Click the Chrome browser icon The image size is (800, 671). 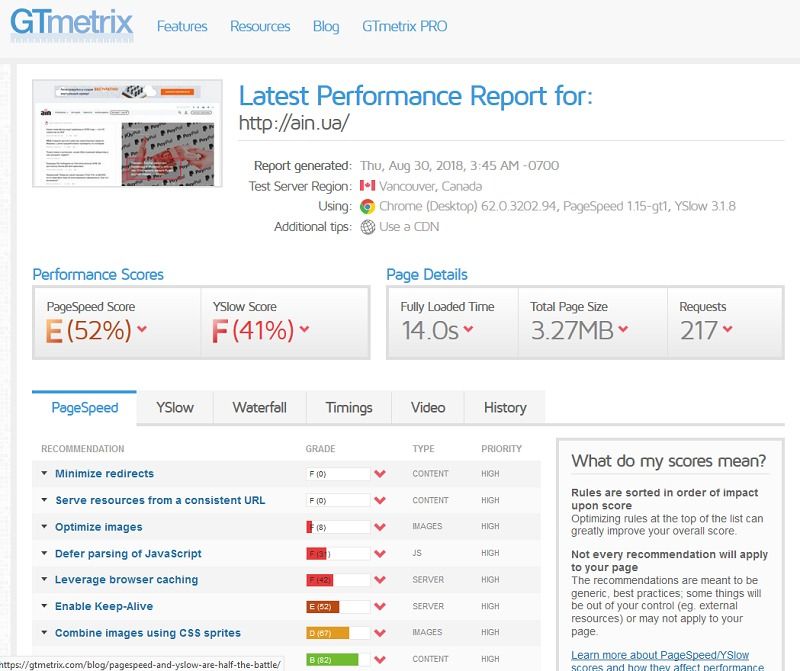coord(367,207)
